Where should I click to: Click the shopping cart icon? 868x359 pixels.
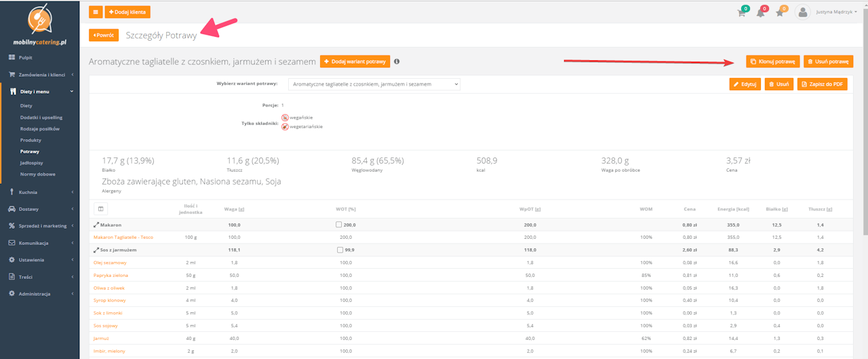741,13
